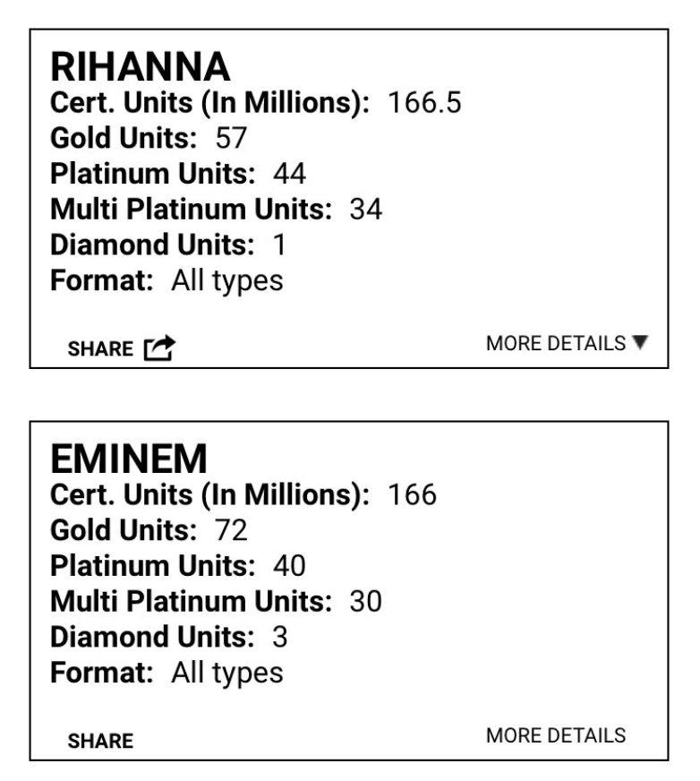This screenshot has width=700, height=781.
Task: Select Rihanna's Gold Units 57 line
Action: click(148, 138)
